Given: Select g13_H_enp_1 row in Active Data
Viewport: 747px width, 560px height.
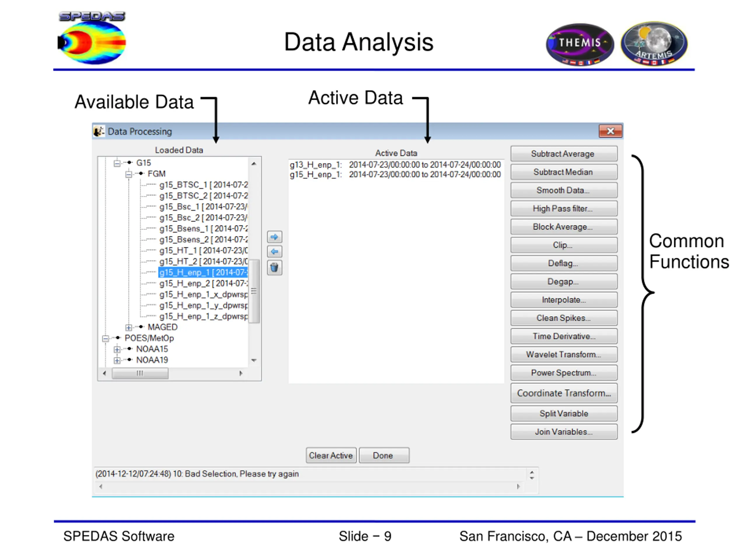Looking at the screenshot, I should pos(395,165).
